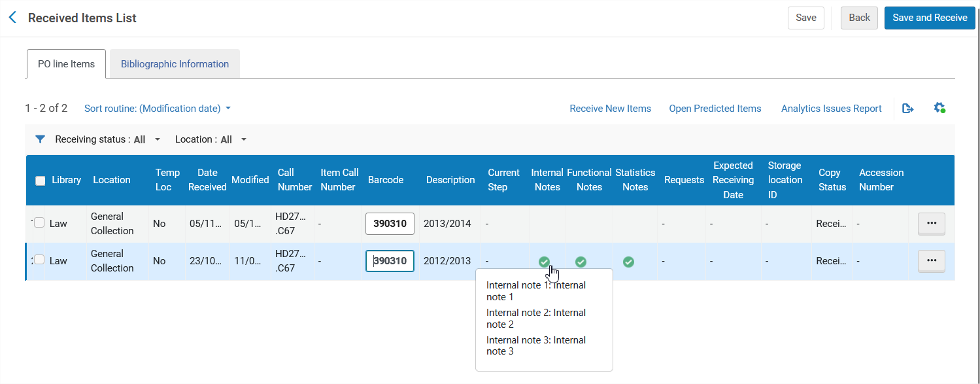
Task: Click the export list icon
Action: click(907, 109)
